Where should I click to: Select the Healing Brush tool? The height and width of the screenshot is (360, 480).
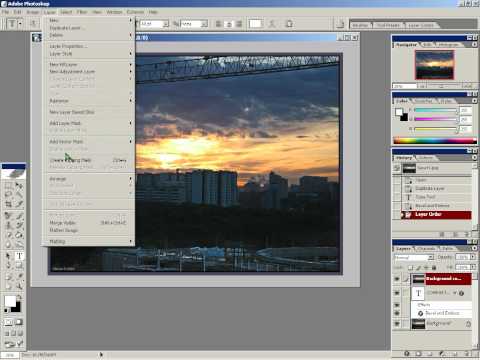tap(8, 216)
